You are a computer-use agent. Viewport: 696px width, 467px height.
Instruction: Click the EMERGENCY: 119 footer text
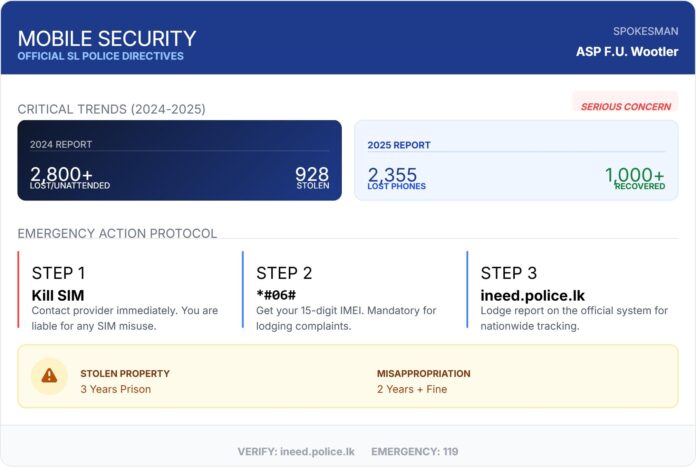407,452
